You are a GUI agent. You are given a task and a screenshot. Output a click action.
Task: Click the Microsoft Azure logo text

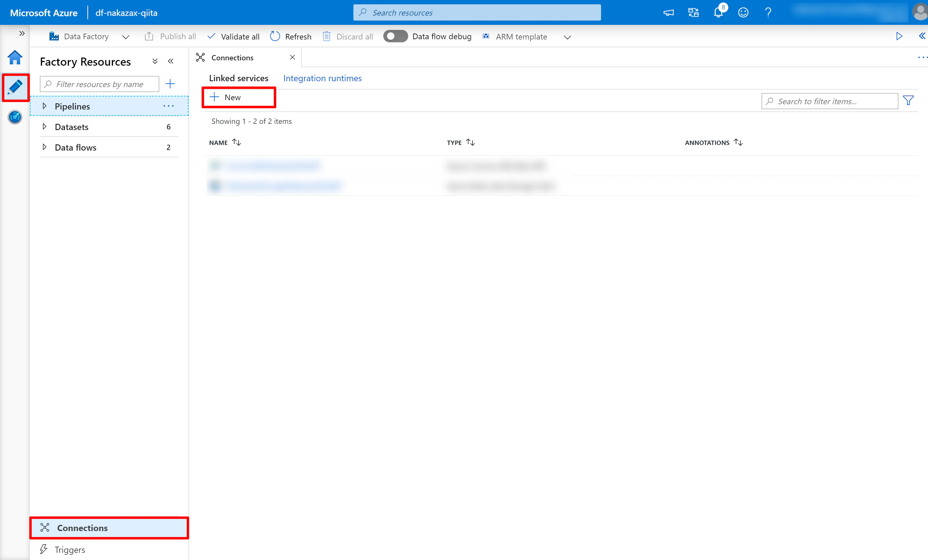[x=44, y=13]
